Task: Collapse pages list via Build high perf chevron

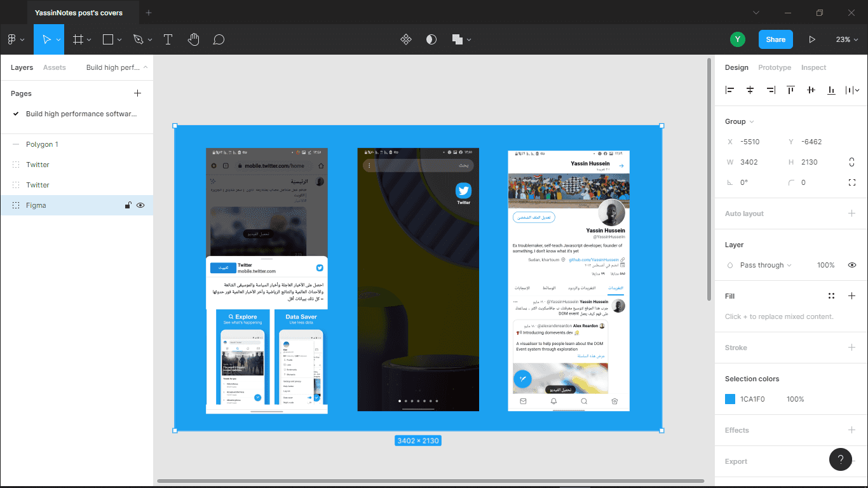Action: coord(146,67)
